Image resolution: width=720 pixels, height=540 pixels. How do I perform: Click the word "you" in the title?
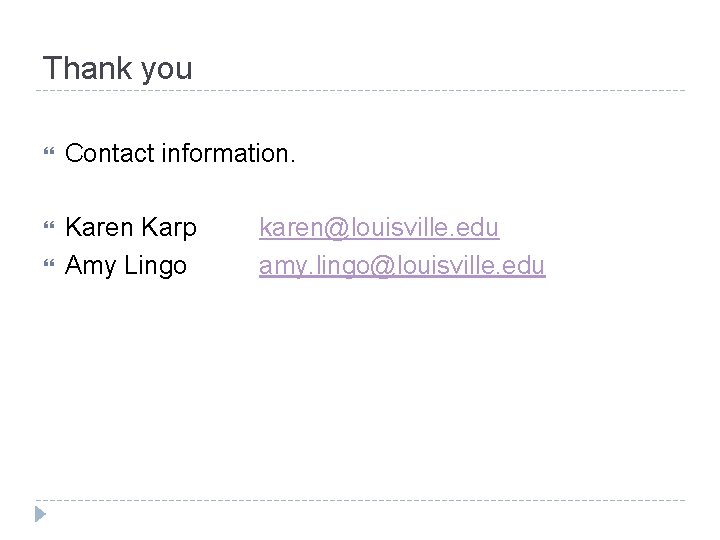(x=164, y=69)
